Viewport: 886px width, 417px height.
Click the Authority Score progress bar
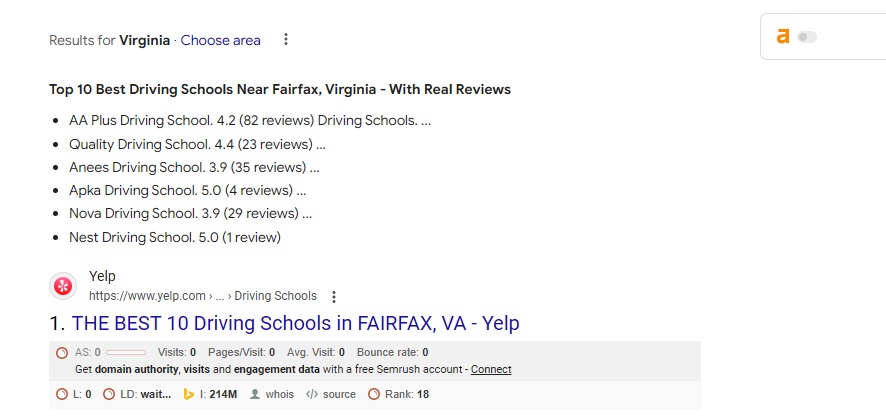pyautogui.click(x=126, y=353)
